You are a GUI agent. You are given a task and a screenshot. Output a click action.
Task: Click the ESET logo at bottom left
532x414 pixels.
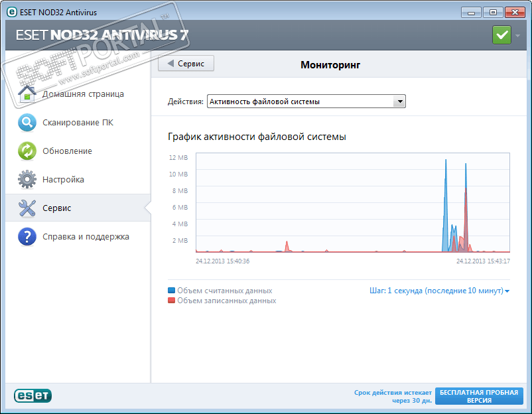point(33,395)
